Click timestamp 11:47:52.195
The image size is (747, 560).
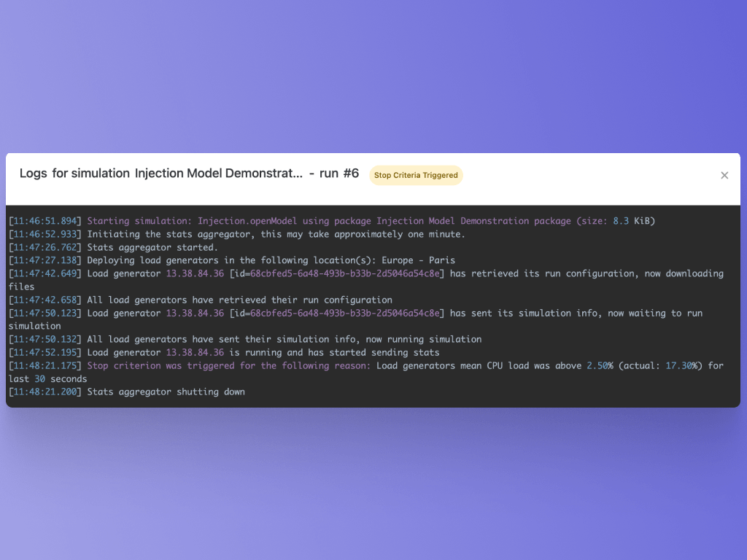pos(44,353)
